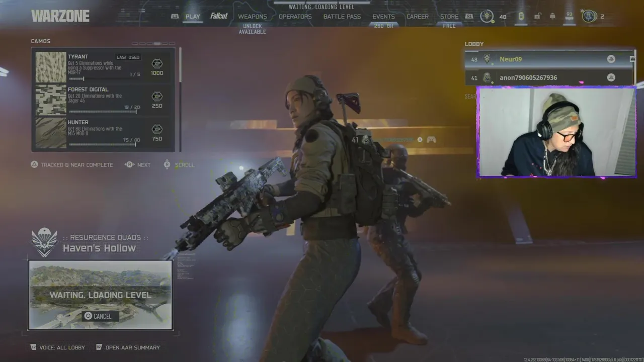The image size is (644, 362).
Task: Open the STORE tab
Action: pos(449,17)
